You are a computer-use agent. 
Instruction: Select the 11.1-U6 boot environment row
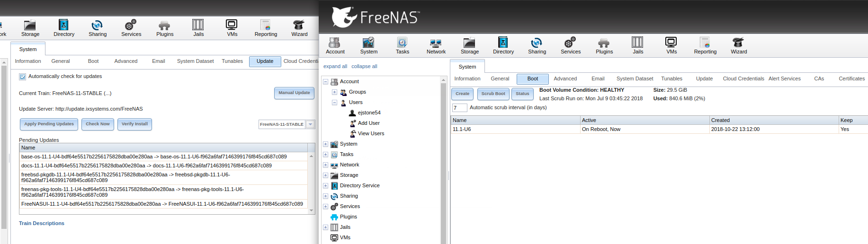(659, 130)
